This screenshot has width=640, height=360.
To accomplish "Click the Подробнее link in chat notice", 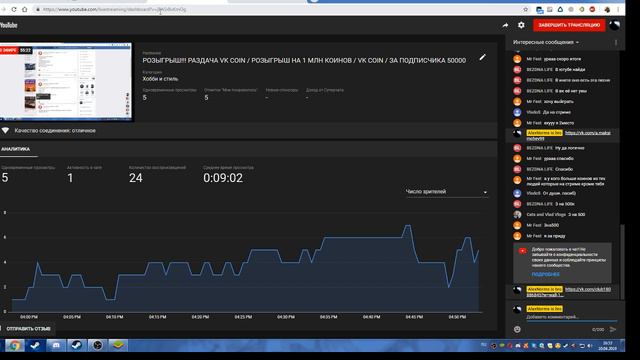I will click(x=545, y=274).
